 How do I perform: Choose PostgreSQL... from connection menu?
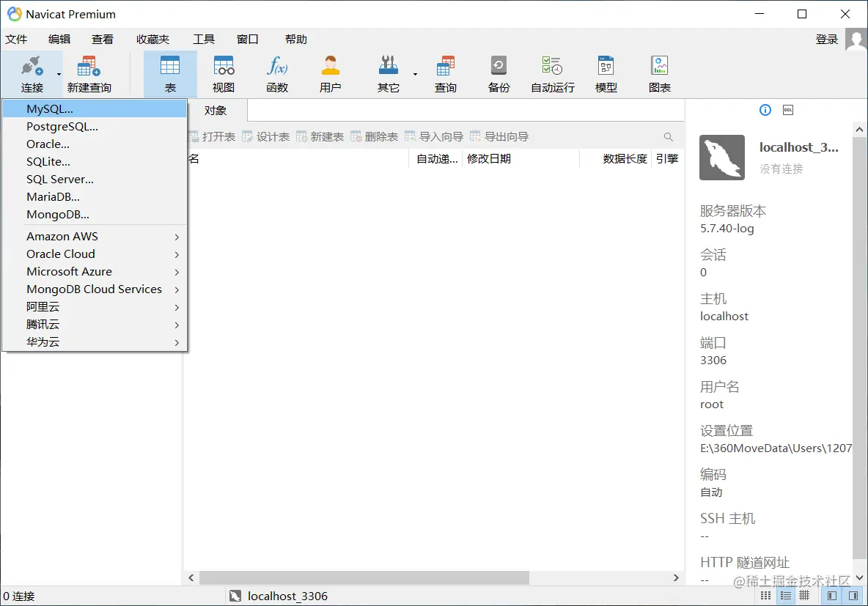pyautogui.click(x=95, y=127)
